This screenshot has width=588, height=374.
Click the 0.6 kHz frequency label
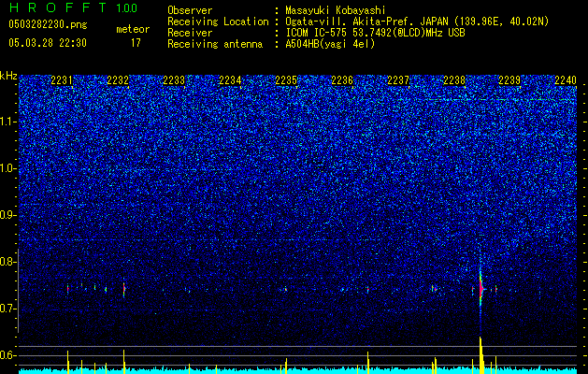7,355
